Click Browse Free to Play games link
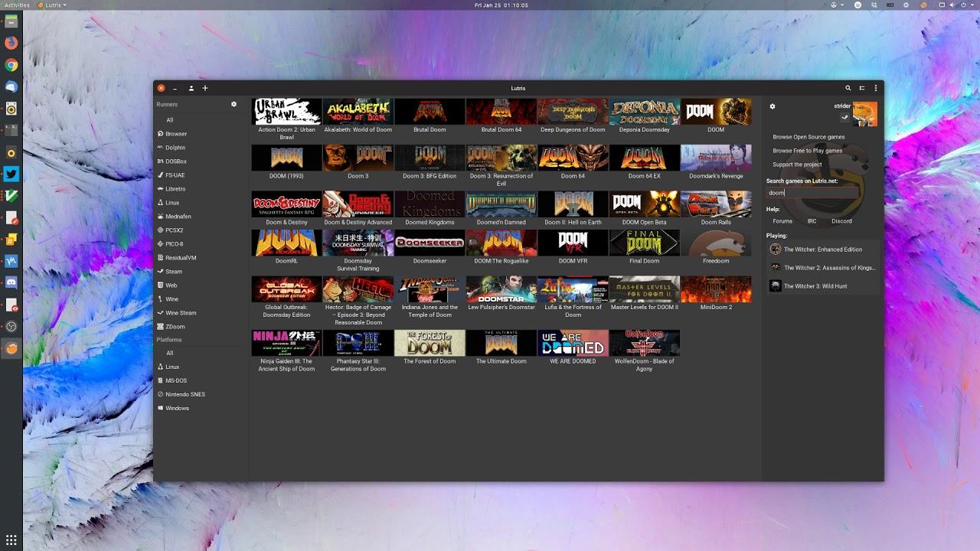This screenshot has width=980, height=551. [807, 151]
